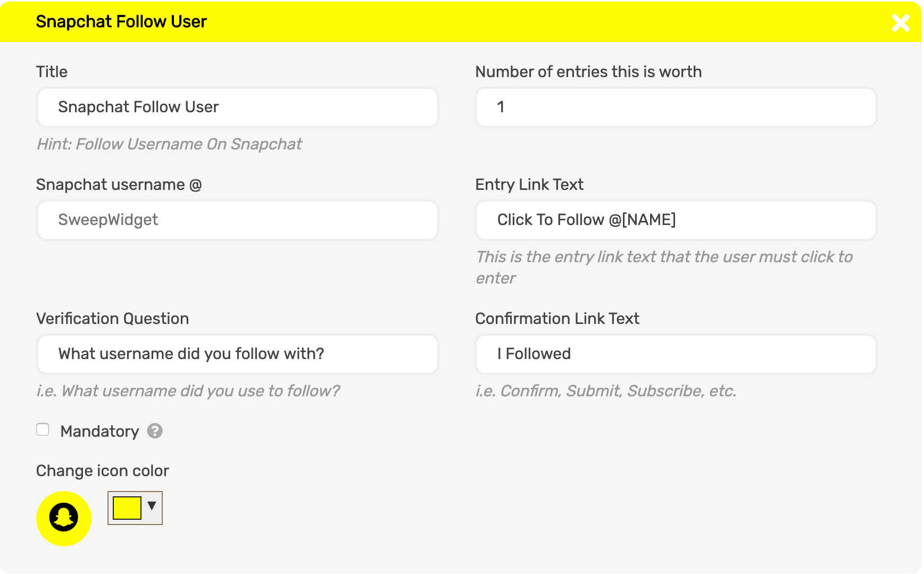Edit the Entry Link Text value
The height and width of the screenshot is (574, 924).
676,220
